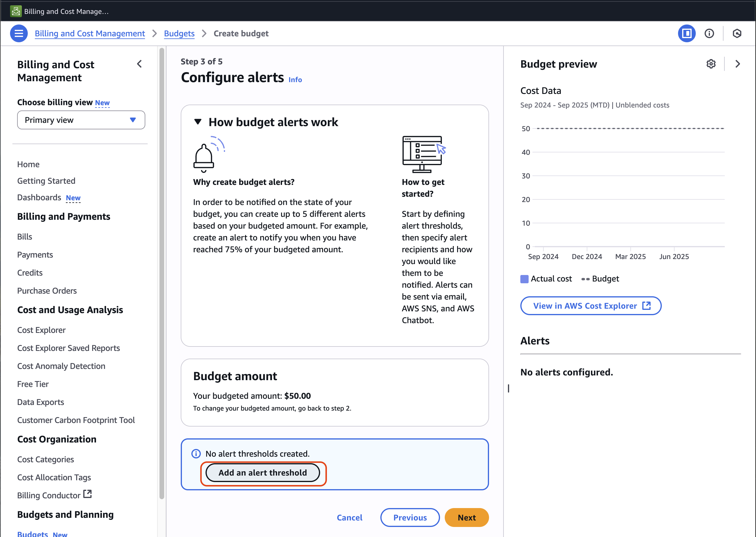Click the sidebar vertical scrollbar
This screenshot has width=756, height=537.
[162, 273]
